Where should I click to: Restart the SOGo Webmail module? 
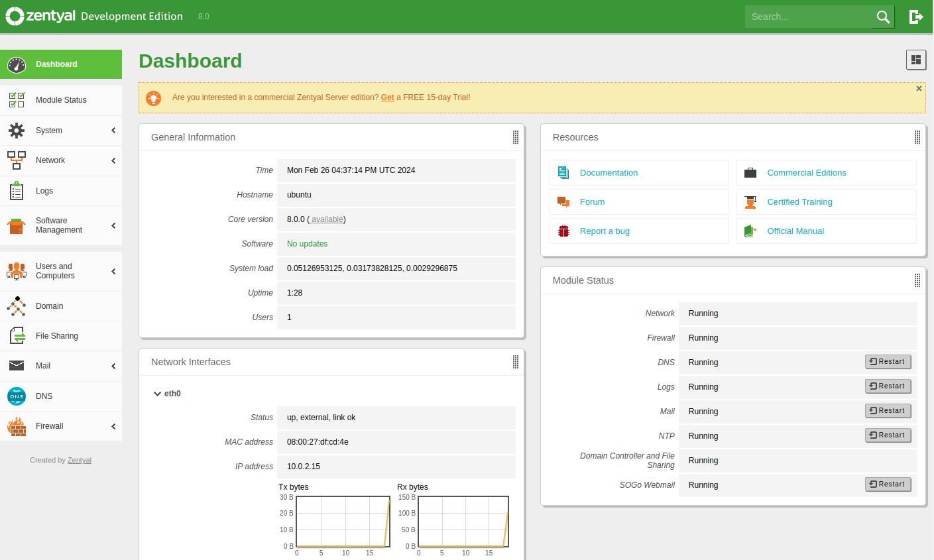click(x=888, y=484)
